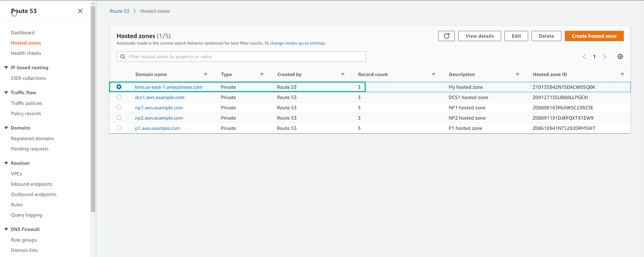Open Query logging in sidebar
Image resolution: width=644 pixels, height=257 pixels.
tap(26, 215)
